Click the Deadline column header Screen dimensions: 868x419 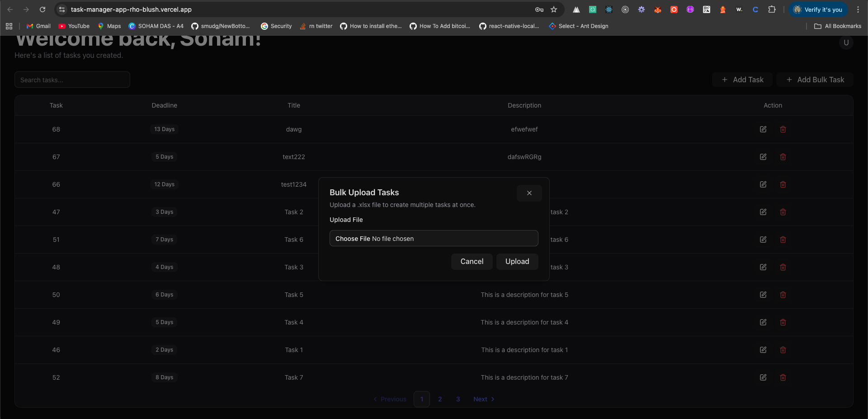pos(165,105)
